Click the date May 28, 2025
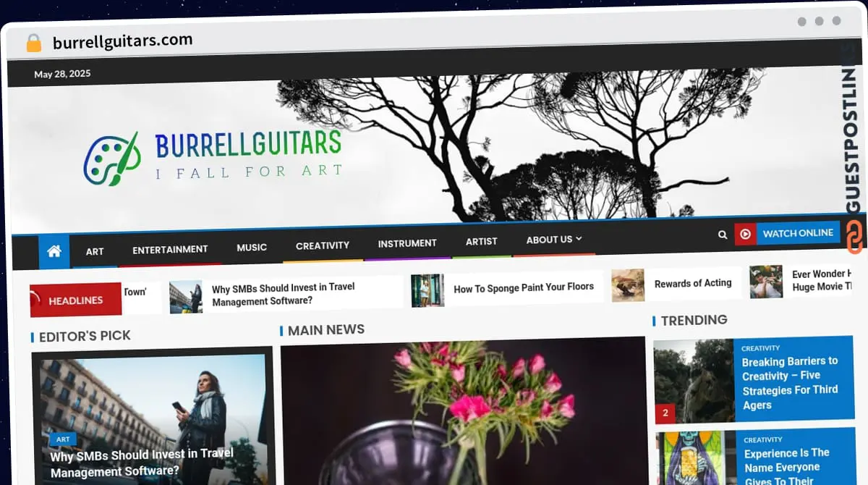Image resolution: width=868 pixels, height=485 pixels. click(62, 74)
